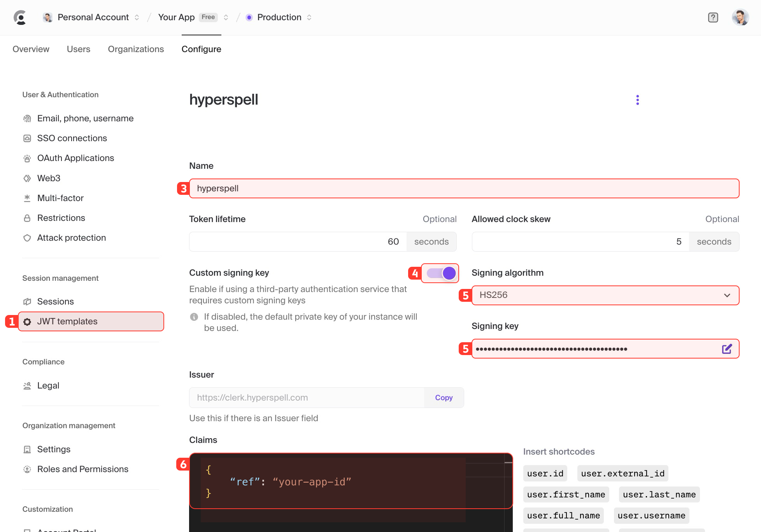Switch to the Organizations tab
Screen dimensions: 761x532
coord(136,49)
